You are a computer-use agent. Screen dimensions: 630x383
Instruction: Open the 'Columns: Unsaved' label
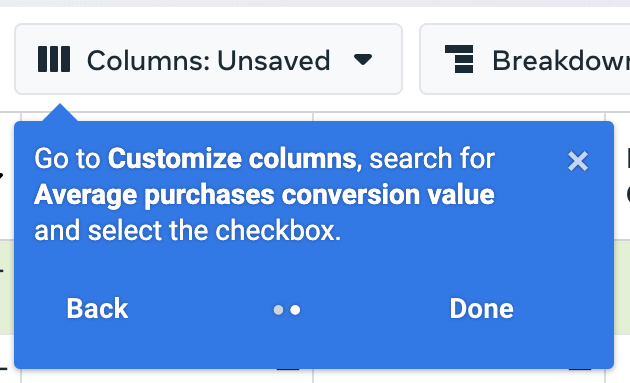coord(209,61)
